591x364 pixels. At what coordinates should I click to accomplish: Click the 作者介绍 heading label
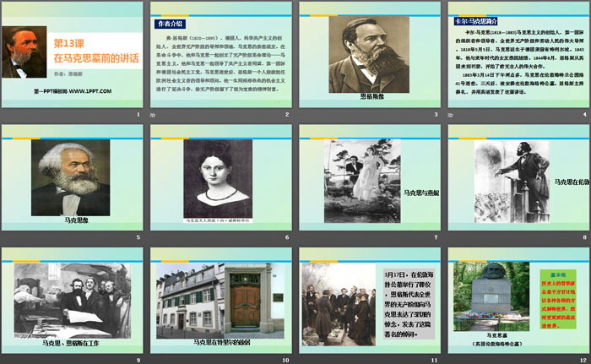point(170,24)
